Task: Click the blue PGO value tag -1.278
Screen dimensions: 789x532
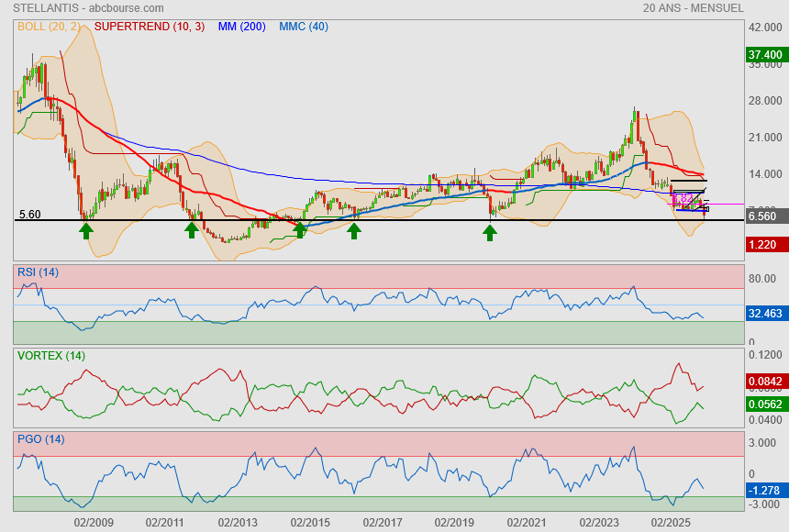Action: (x=764, y=491)
